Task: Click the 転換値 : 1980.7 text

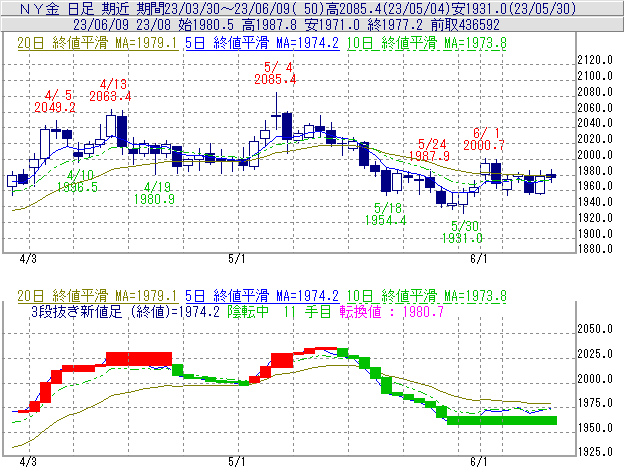Action: (392, 311)
